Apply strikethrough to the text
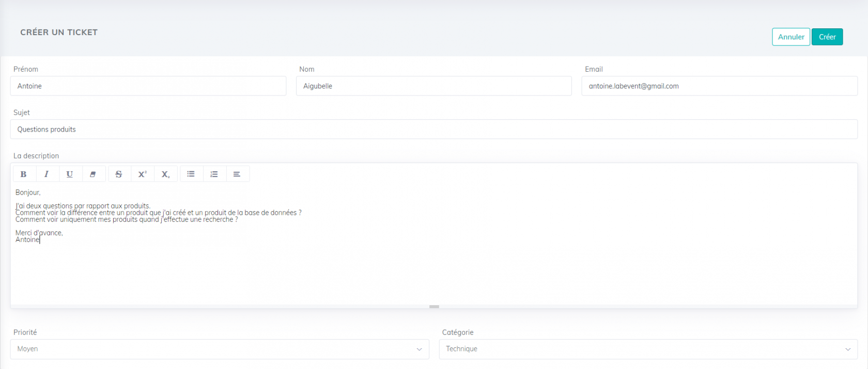 (x=119, y=174)
